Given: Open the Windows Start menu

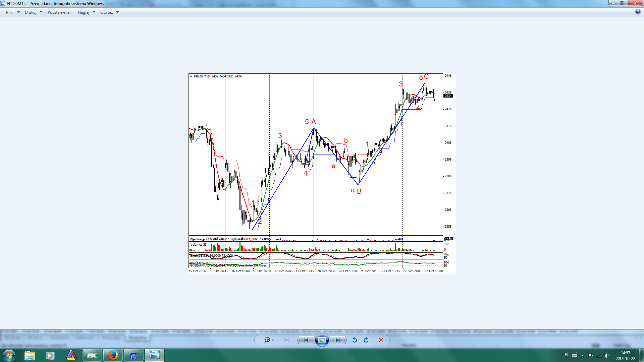Looking at the screenshot, I should coord(9,355).
